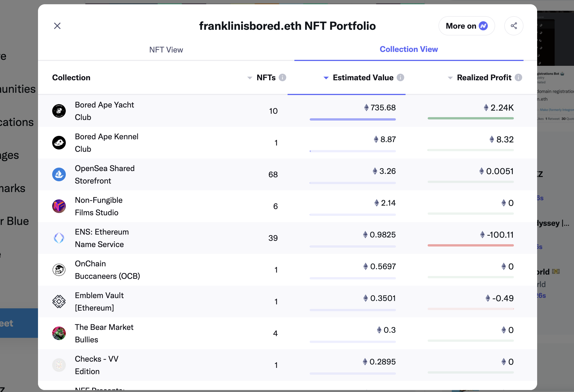Toggle Estimated Value sort arrow

[x=326, y=78]
